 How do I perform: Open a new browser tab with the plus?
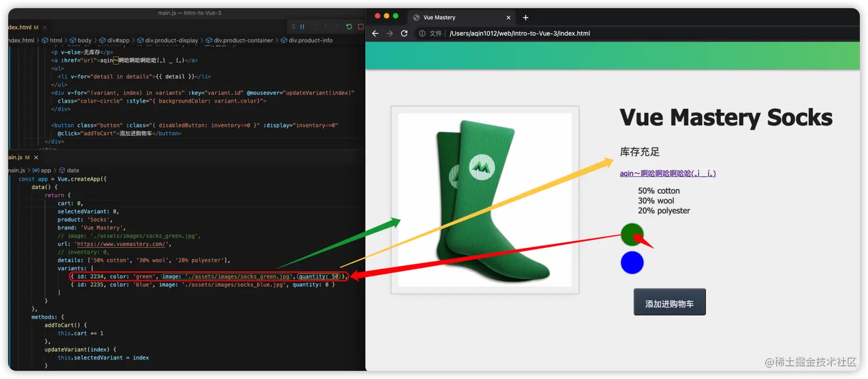(525, 17)
